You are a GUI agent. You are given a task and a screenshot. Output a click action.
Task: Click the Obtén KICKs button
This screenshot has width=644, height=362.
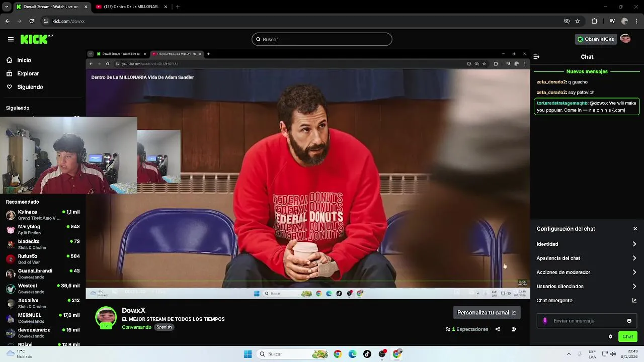[596, 39]
